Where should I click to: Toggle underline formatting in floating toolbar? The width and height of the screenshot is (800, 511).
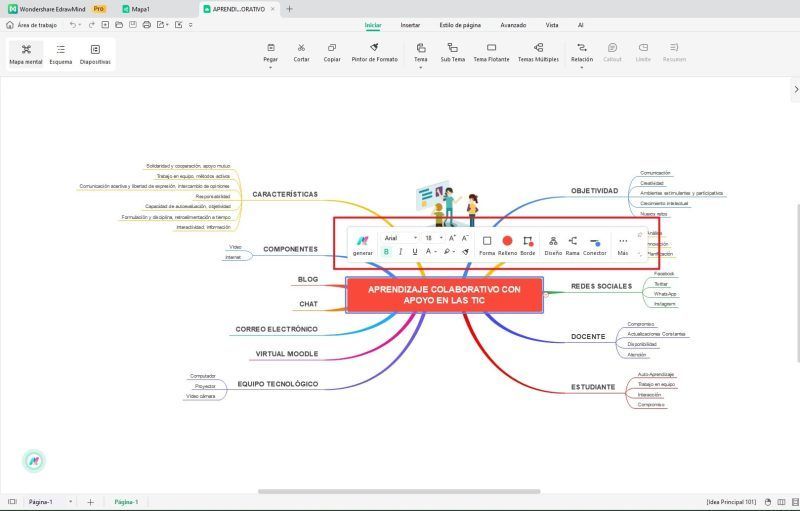coord(415,251)
